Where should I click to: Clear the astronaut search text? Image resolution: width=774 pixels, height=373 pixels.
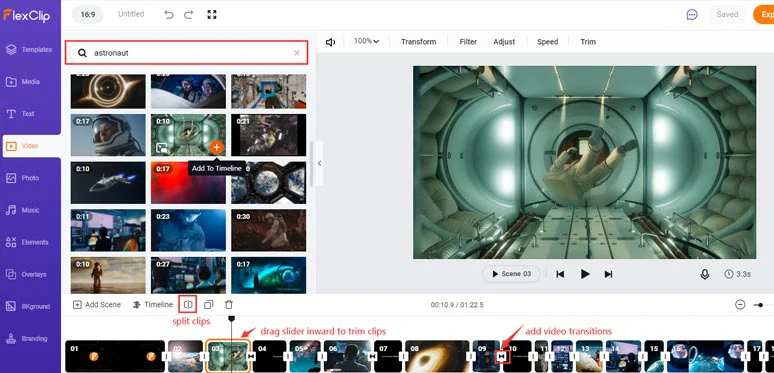click(297, 53)
